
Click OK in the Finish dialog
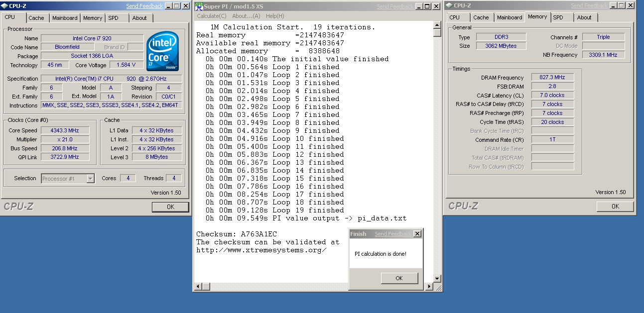399,278
